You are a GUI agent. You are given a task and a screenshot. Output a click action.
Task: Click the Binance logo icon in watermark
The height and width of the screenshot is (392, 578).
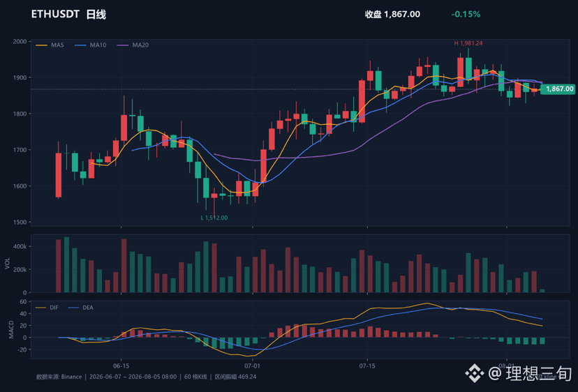(475, 373)
